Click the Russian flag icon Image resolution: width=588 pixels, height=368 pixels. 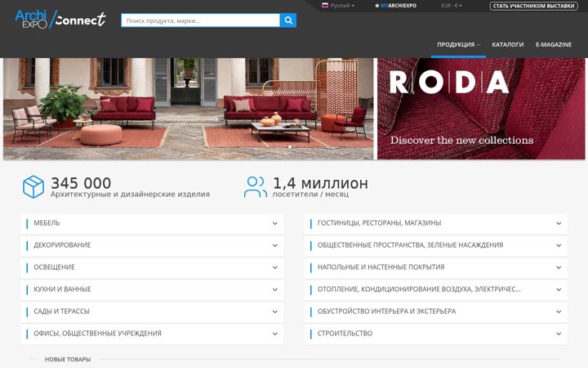click(x=325, y=5)
